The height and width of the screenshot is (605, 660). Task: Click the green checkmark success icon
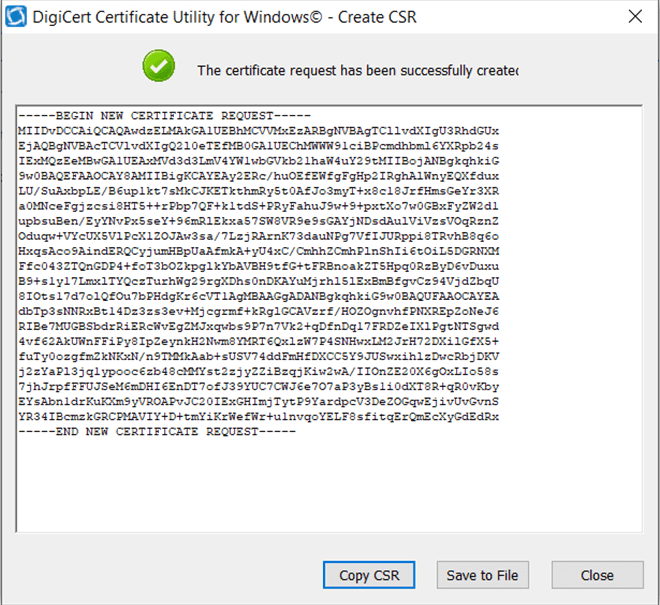point(159,66)
